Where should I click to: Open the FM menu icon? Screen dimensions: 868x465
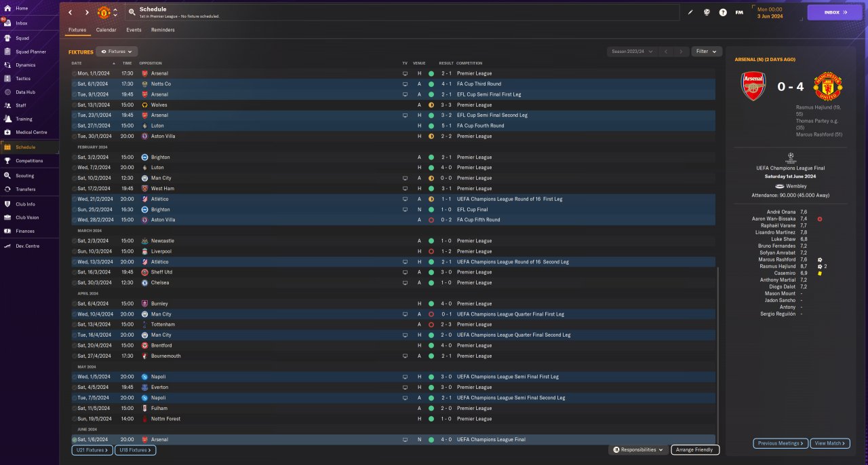click(739, 12)
